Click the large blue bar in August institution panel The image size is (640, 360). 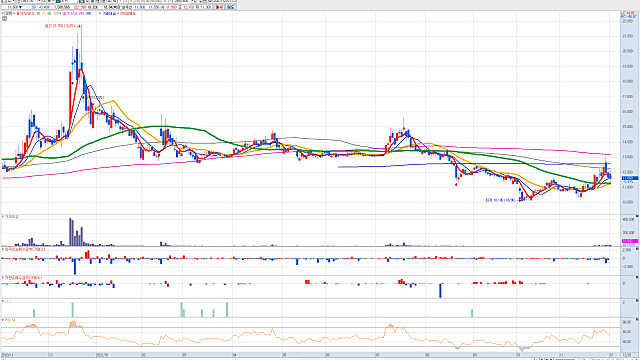(440, 290)
